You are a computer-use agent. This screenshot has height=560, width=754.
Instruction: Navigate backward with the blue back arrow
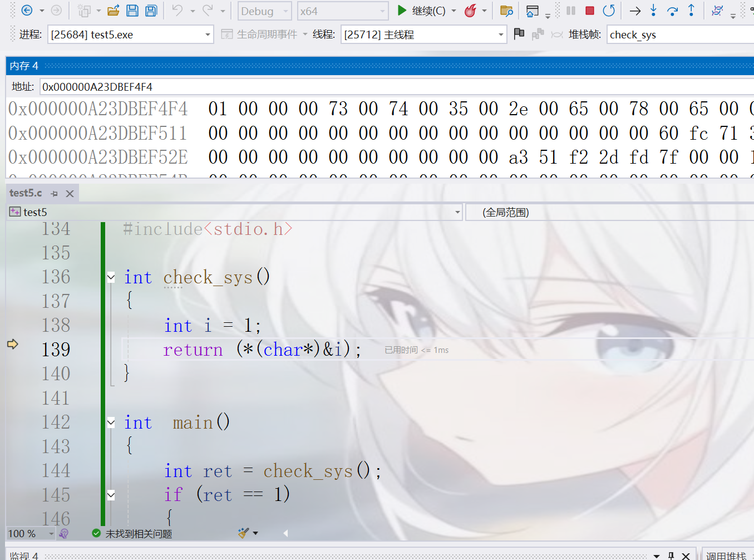click(27, 11)
